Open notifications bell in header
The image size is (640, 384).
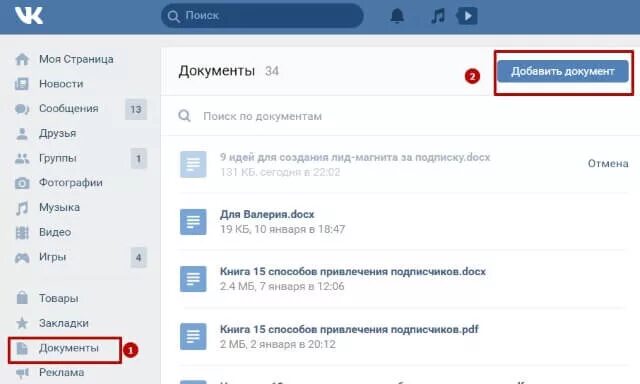(x=397, y=16)
